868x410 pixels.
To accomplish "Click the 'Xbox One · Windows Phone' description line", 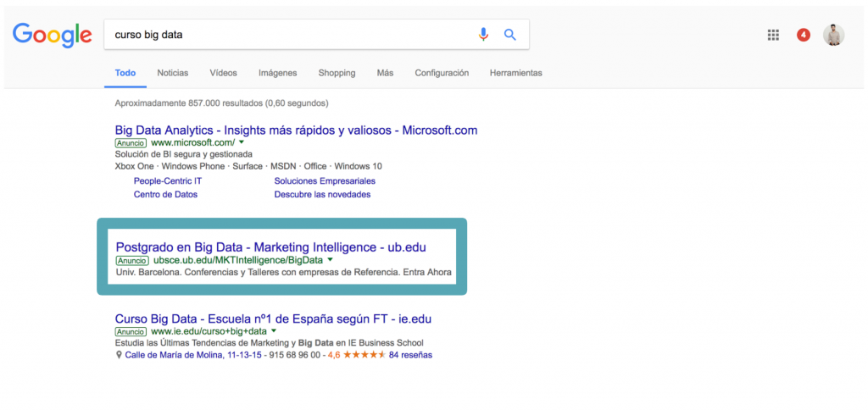I will point(248,167).
